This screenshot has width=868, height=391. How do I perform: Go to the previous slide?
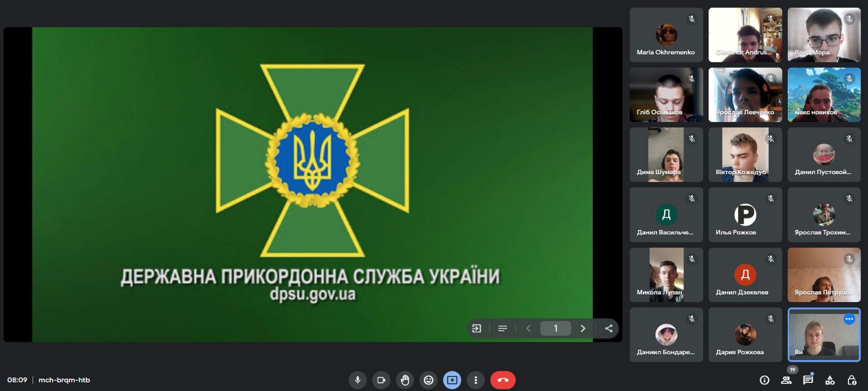(x=528, y=328)
